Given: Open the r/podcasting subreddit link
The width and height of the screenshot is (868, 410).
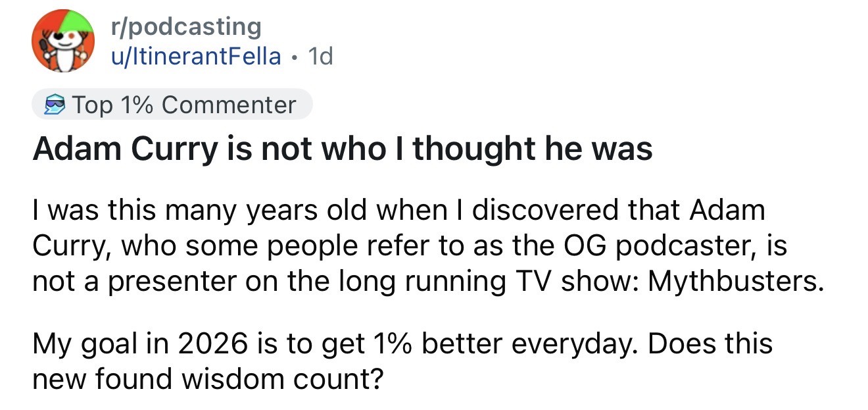Looking at the screenshot, I should [x=185, y=26].
